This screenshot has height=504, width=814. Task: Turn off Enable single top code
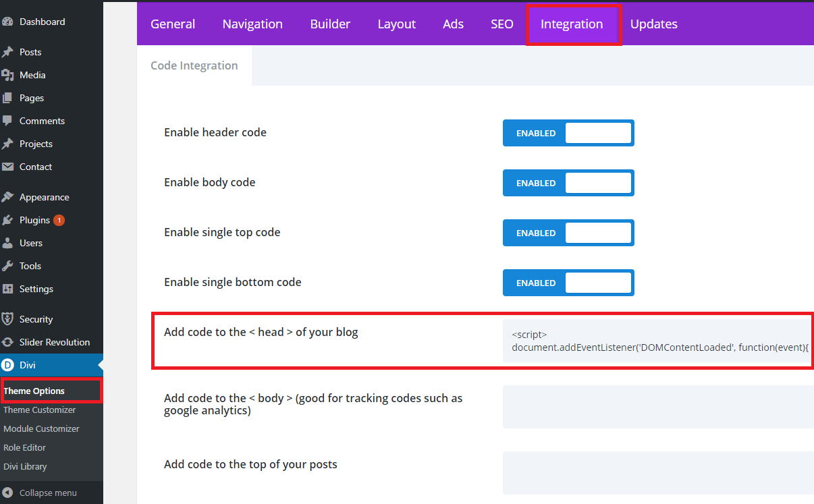[x=568, y=233]
